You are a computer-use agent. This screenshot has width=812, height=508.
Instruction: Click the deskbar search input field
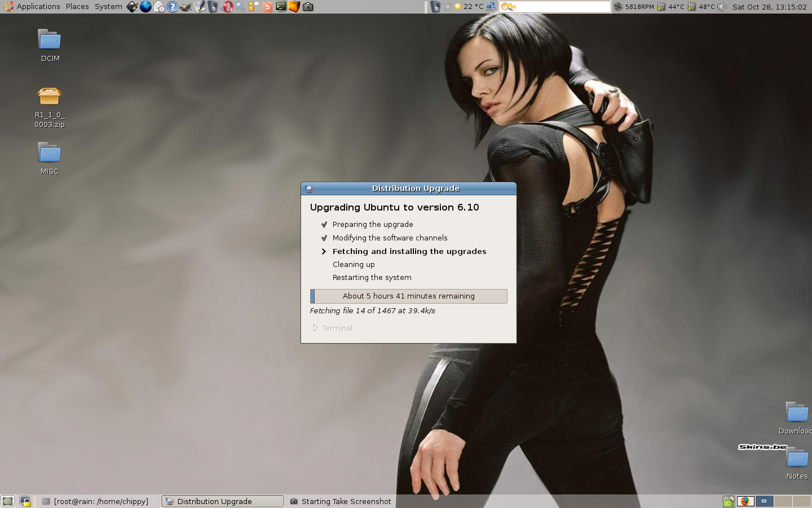[x=561, y=7]
